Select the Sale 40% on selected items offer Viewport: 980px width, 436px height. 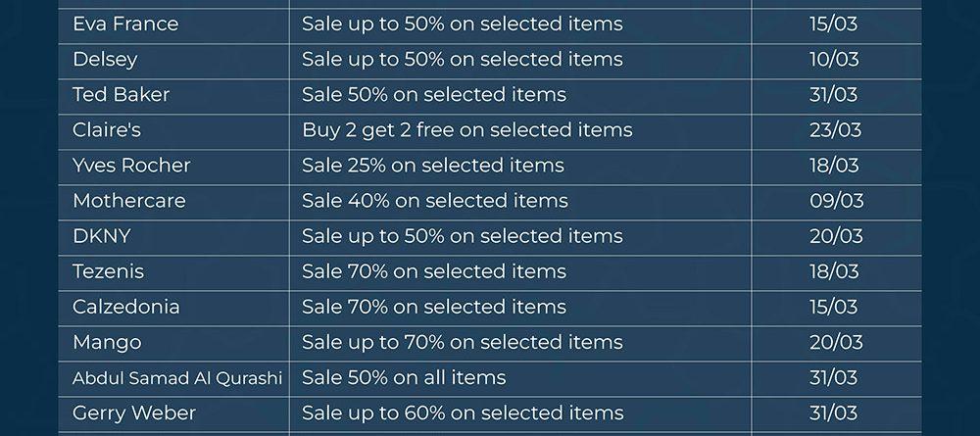(x=434, y=201)
